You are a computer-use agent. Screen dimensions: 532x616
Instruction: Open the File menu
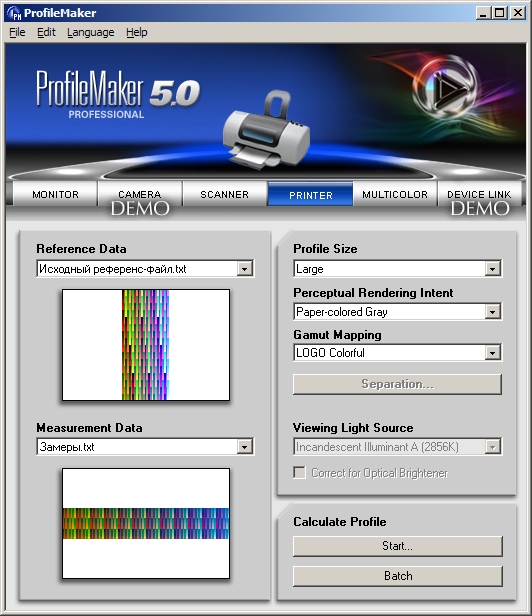(x=17, y=32)
